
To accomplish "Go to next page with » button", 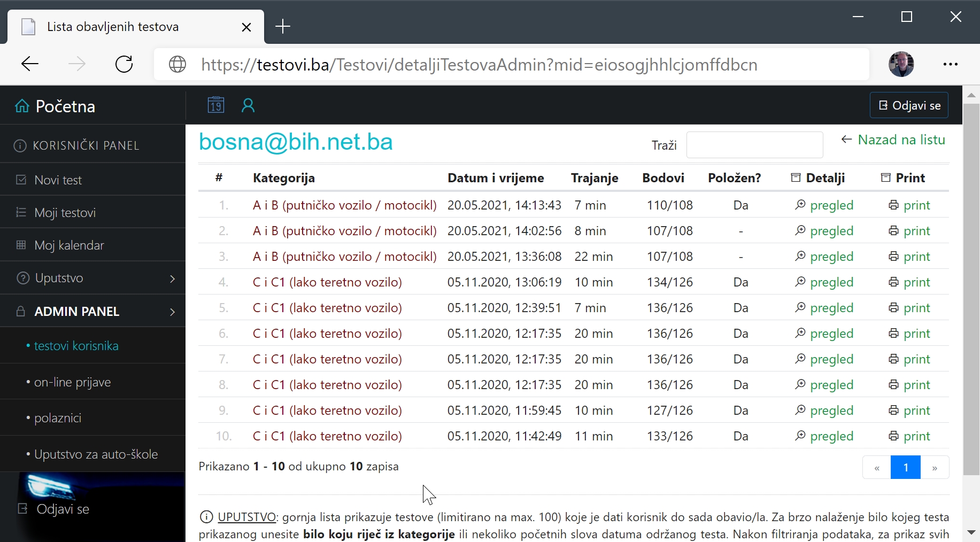I will click(935, 468).
